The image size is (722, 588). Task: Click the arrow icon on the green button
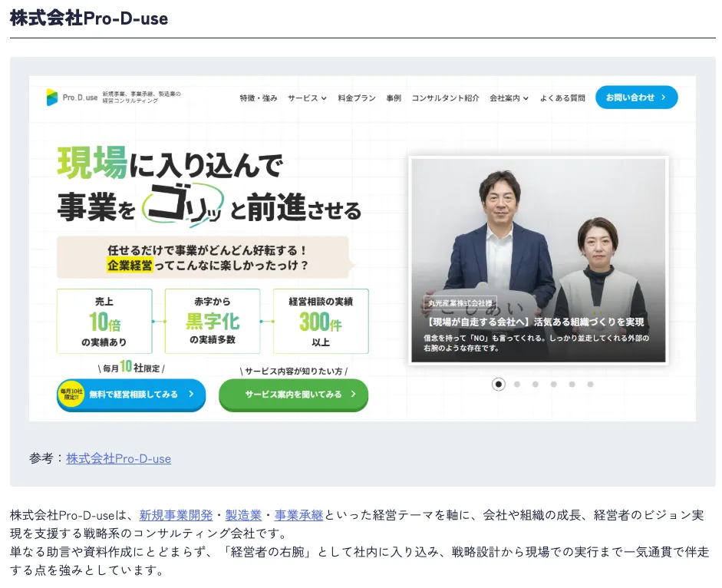(x=352, y=393)
